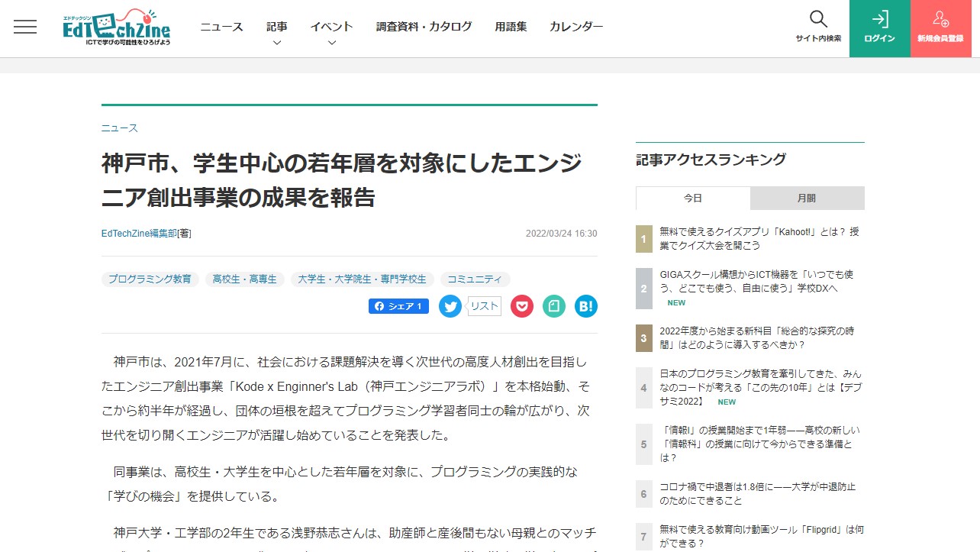
Task: Open the 用語集 menu item
Action: point(511,27)
